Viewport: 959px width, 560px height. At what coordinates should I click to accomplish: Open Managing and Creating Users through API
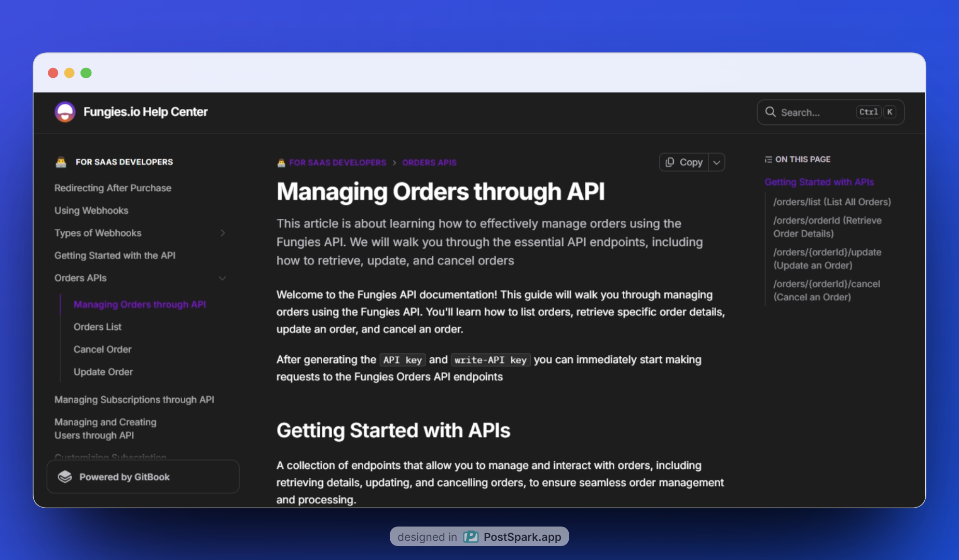click(105, 429)
